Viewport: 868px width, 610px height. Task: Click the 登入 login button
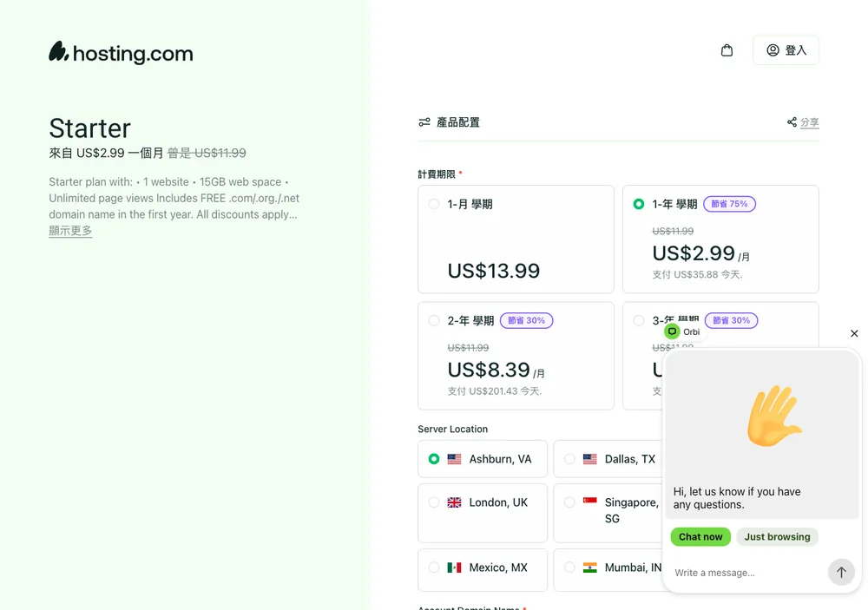[x=786, y=50]
